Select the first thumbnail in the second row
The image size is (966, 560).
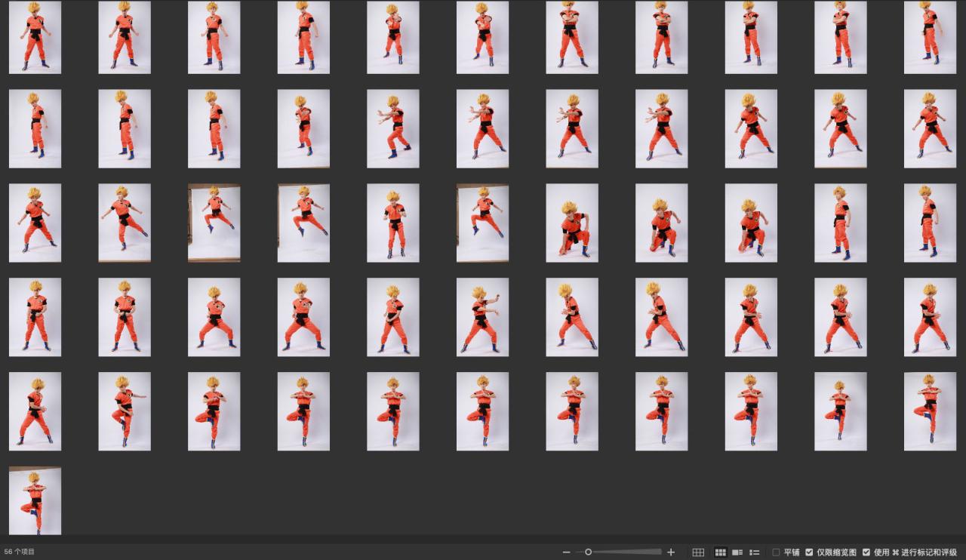35,128
